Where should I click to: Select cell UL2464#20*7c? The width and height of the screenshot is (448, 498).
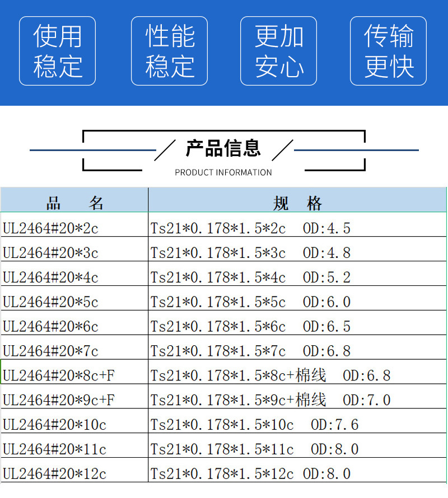[x=74, y=347]
